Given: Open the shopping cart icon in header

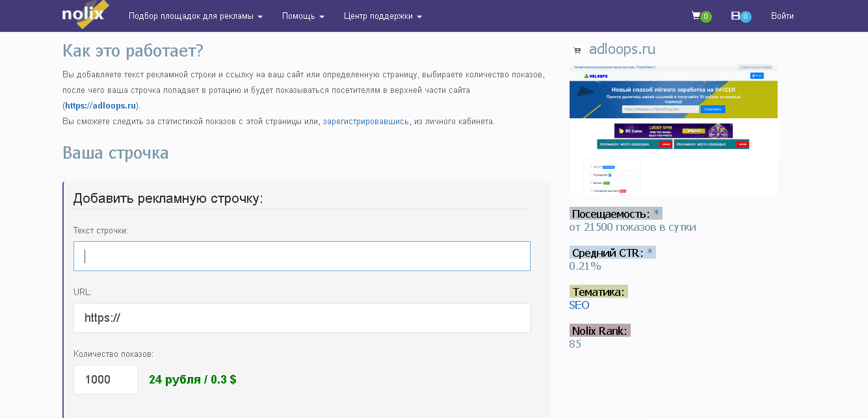Looking at the screenshot, I should [x=696, y=16].
